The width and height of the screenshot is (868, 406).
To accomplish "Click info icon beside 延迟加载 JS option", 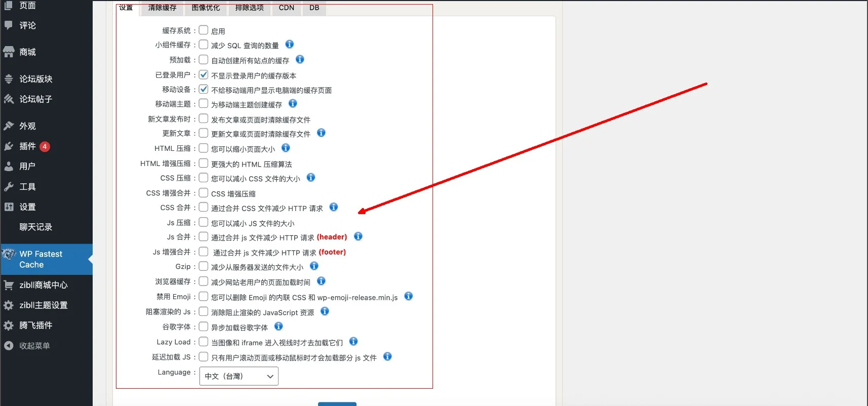I will (x=387, y=356).
